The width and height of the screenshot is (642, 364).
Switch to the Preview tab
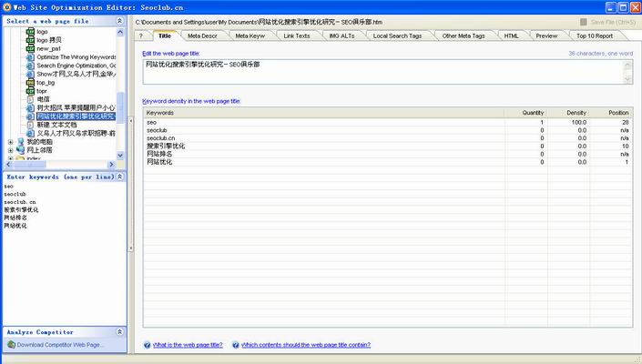point(546,36)
